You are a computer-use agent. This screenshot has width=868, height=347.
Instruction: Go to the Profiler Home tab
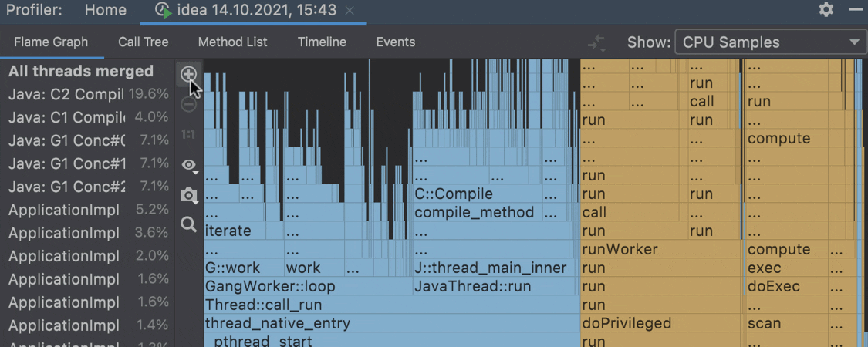[x=105, y=10]
